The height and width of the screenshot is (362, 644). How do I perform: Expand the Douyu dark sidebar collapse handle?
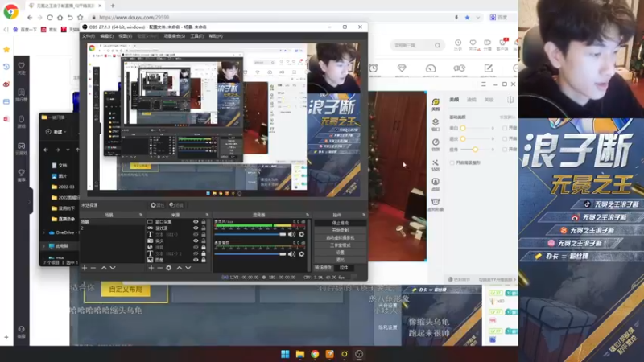[30, 201]
